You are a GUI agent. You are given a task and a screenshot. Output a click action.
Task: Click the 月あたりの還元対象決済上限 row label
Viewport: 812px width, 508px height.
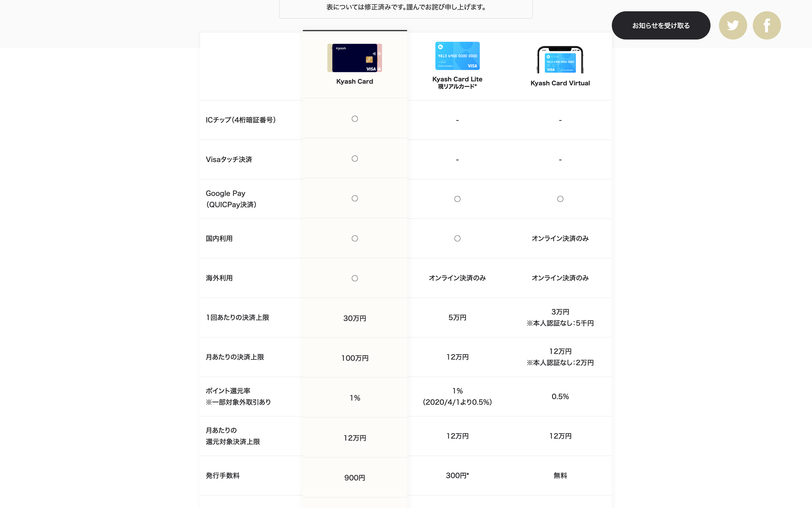pos(233,436)
